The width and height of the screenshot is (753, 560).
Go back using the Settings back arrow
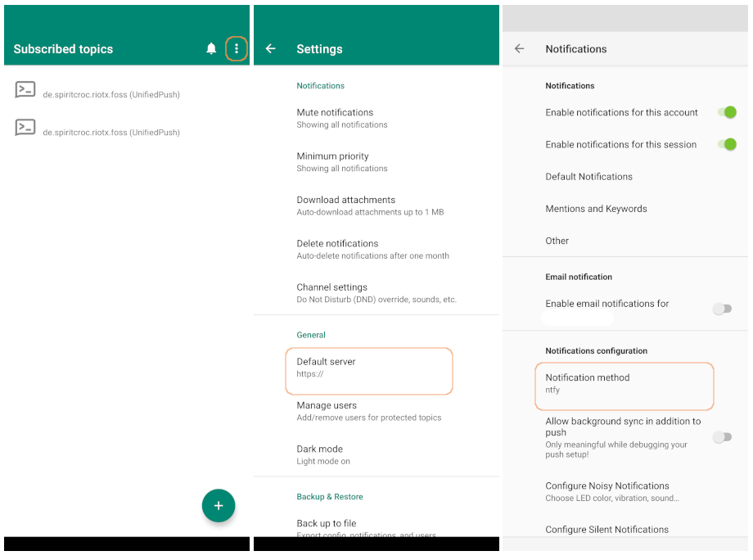[271, 49]
